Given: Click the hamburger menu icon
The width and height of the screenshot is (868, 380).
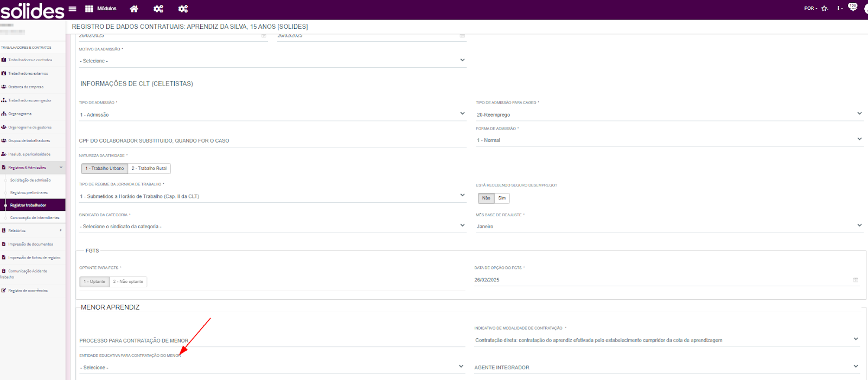Looking at the screenshot, I should 72,9.
